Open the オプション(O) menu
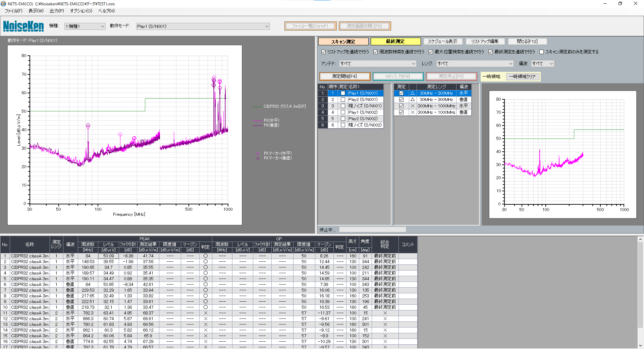Image resolution: width=644 pixels, height=349 pixels. [81, 11]
